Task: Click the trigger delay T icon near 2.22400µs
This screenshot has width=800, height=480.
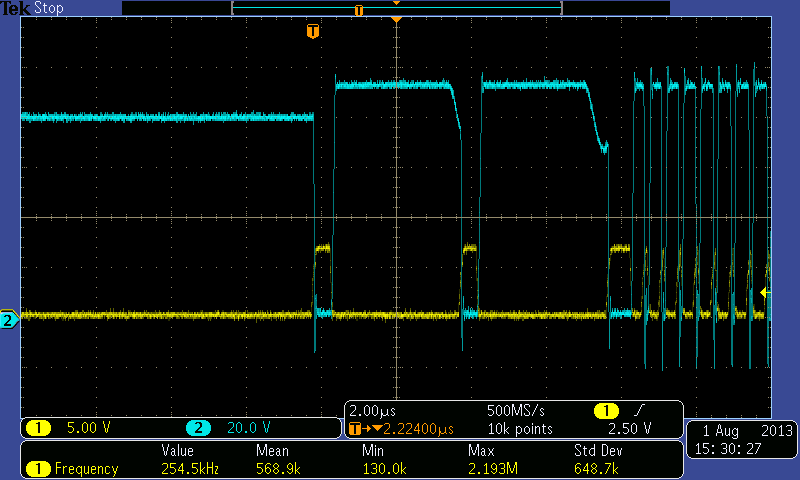Action: pyautogui.click(x=355, y=429)
